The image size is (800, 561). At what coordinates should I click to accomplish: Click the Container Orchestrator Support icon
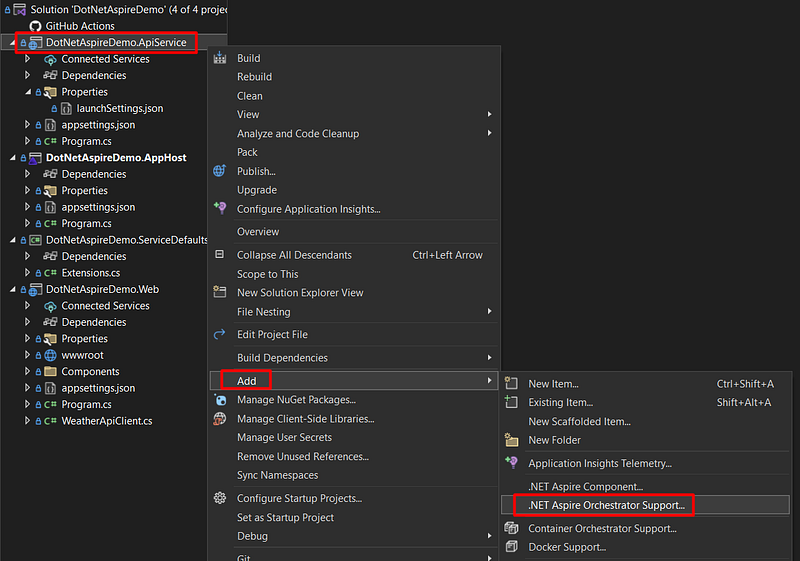click(x=511, y=528)
